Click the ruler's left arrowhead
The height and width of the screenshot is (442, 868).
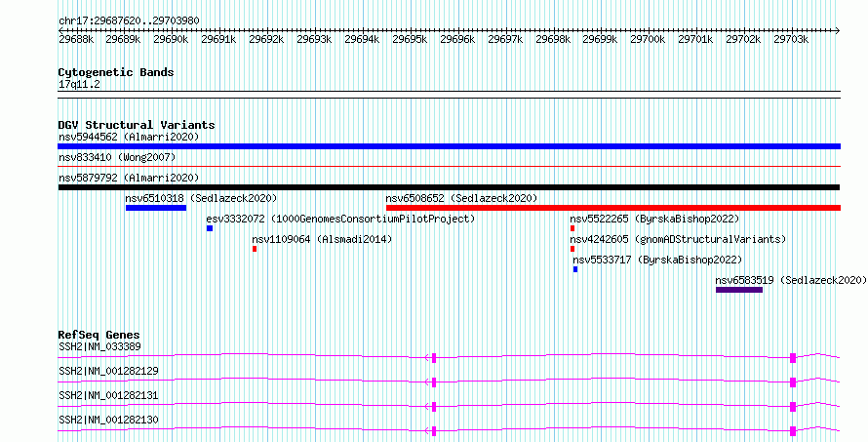(60, 30)
